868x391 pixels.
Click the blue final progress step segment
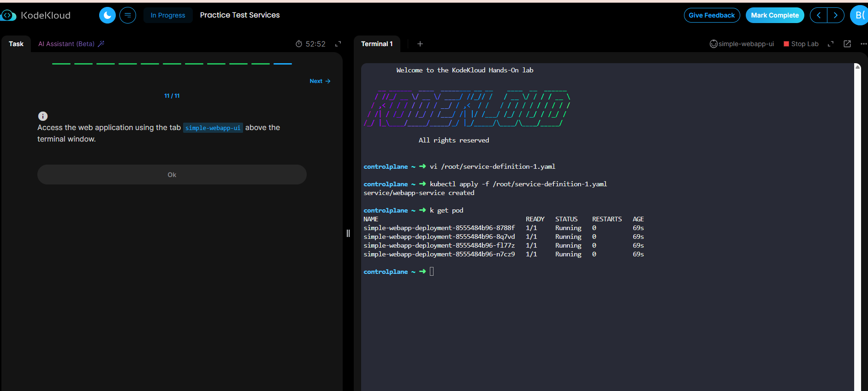pos(283,64)
